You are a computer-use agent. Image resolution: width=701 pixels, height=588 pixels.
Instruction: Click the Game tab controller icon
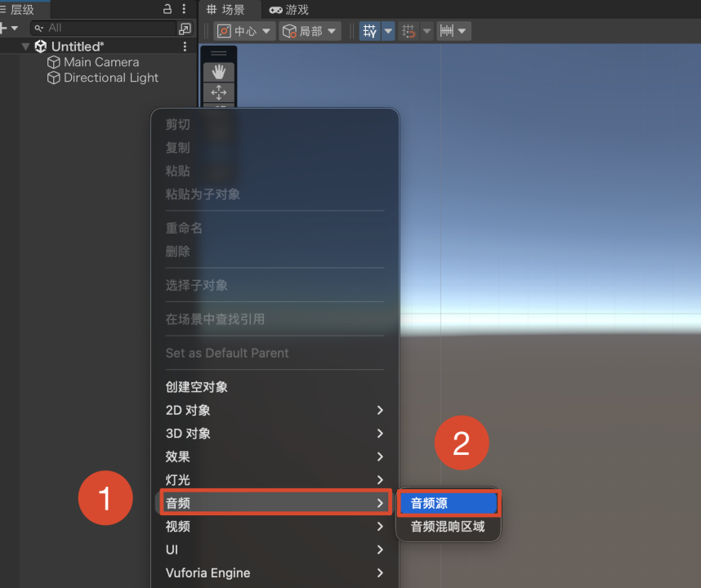275,10
